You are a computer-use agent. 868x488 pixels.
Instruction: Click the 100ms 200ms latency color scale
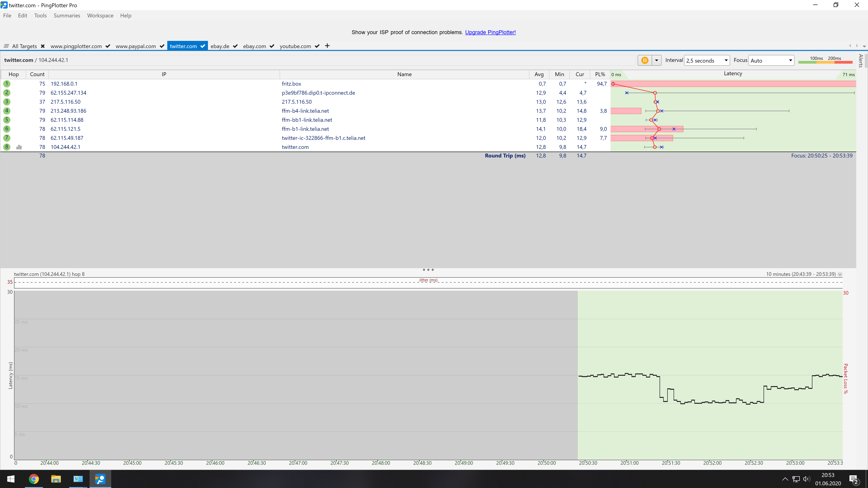coord(825,60)
